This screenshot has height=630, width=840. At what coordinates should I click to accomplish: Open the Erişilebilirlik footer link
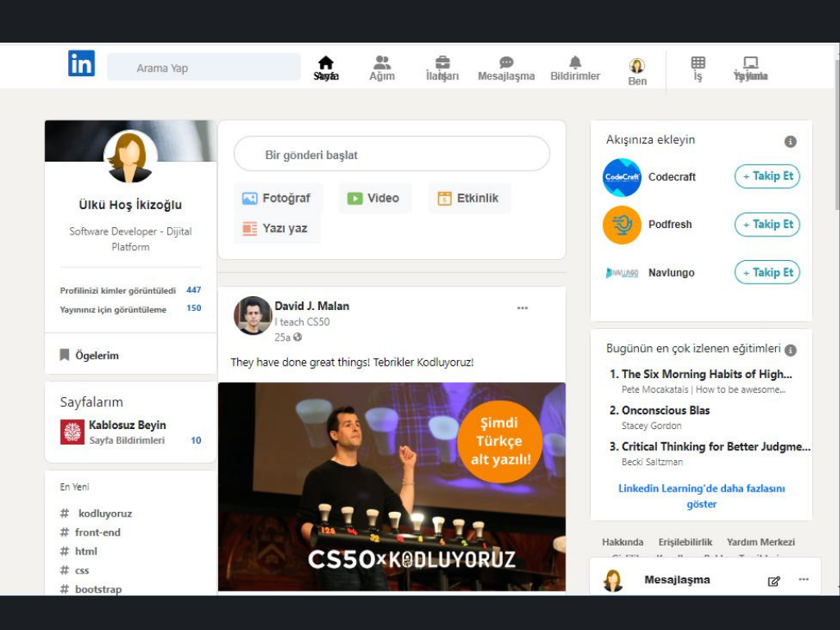[685, 542]
